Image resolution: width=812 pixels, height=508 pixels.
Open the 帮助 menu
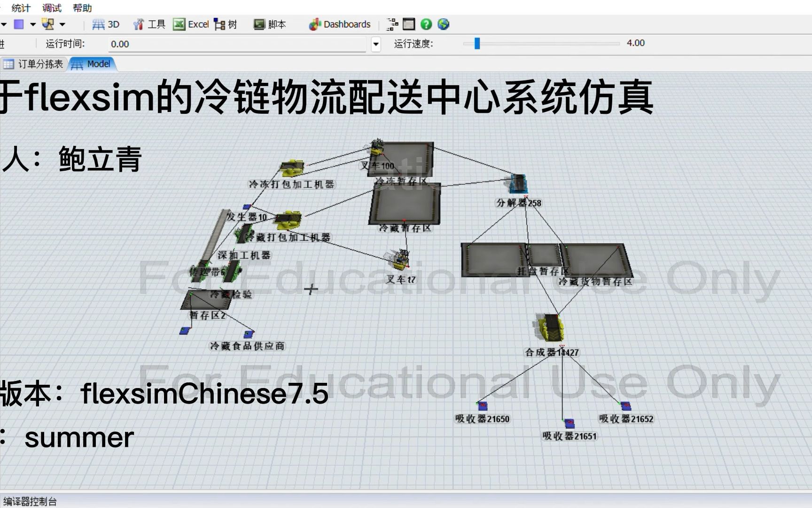pyautogui.click(x=82, y=8)
